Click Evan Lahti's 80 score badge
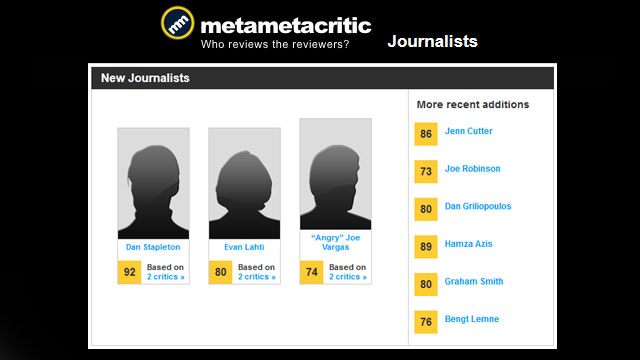Viewport: 640px width, 360px height. click(x=220, y=272)
